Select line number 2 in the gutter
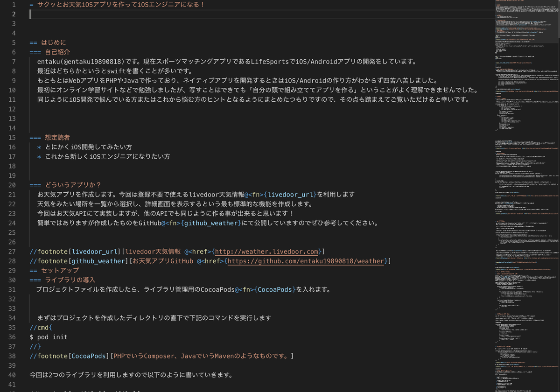 point(14,14)
